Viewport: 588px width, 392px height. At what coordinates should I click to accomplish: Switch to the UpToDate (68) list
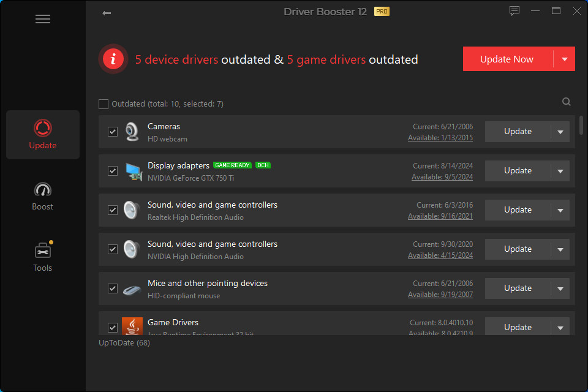(124, 342)
